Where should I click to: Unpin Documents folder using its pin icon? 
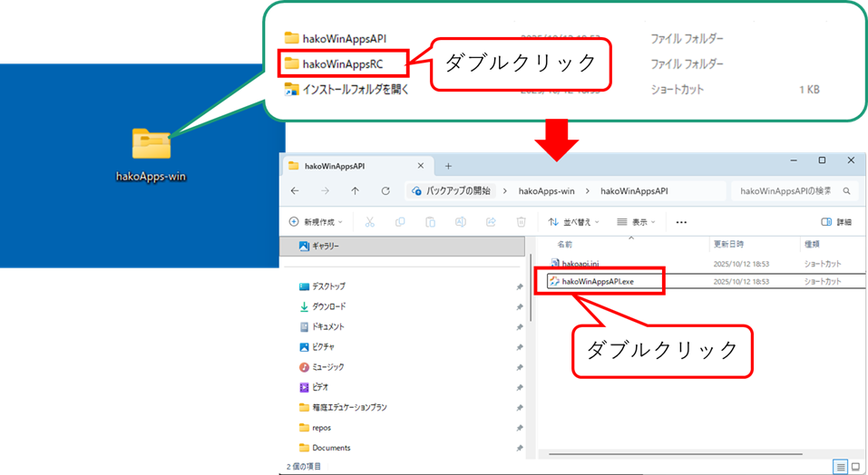[x=519, y=448]
